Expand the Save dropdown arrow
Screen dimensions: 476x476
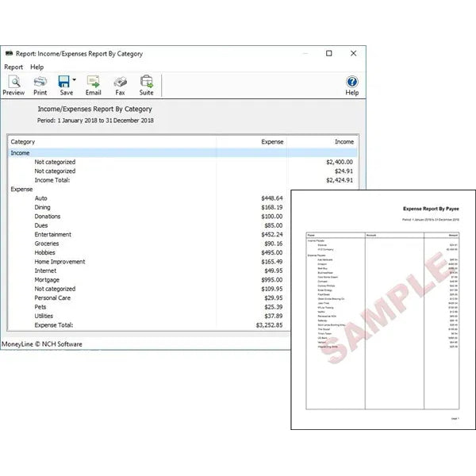pos(75,81)
